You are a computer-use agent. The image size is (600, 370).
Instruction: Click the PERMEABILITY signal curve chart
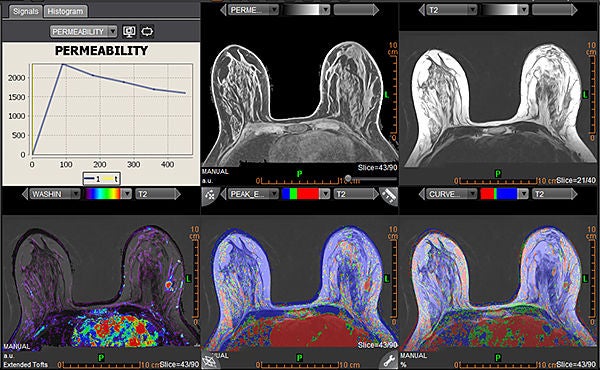point(112,110)
